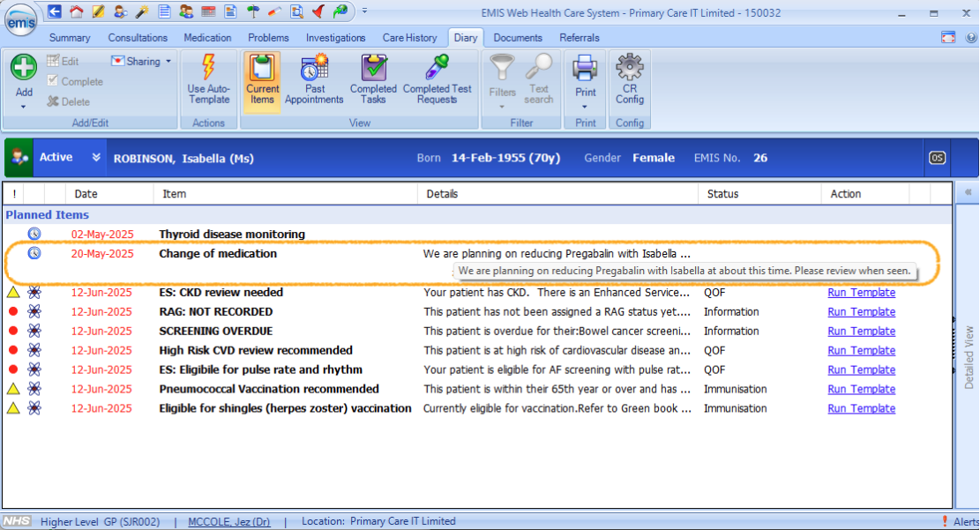Image resolution: width=980 pixels, height=530 pixels.
Task: Open Alerts in the status bar
Action: (x=961, y=521)
